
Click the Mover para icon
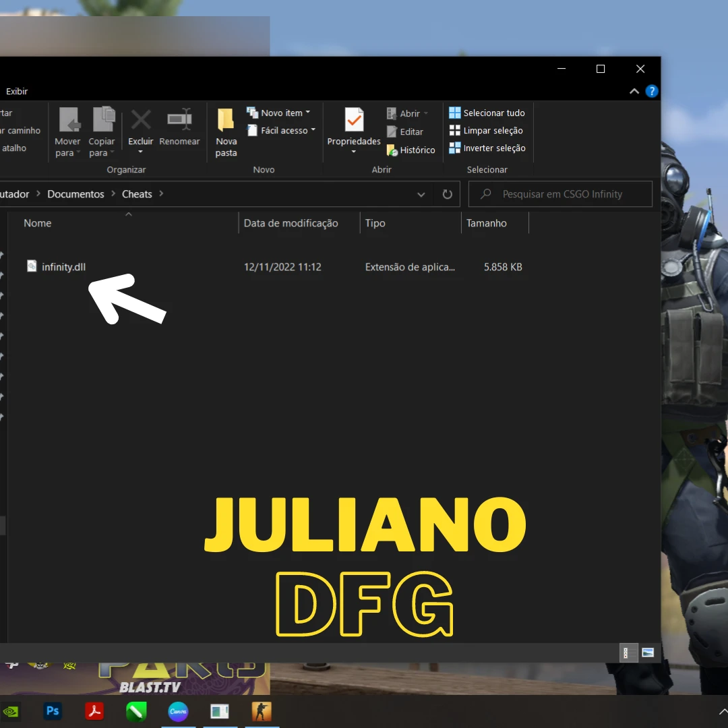coord(69,119)
